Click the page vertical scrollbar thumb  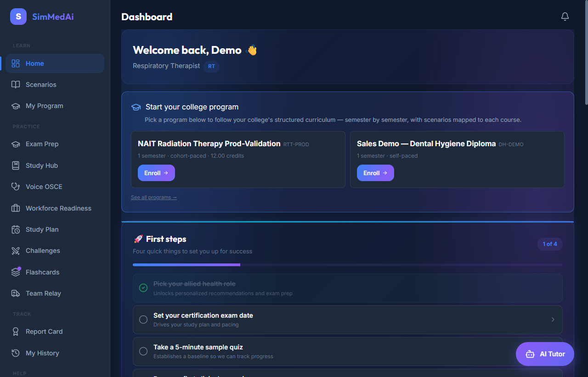point(586,53)
